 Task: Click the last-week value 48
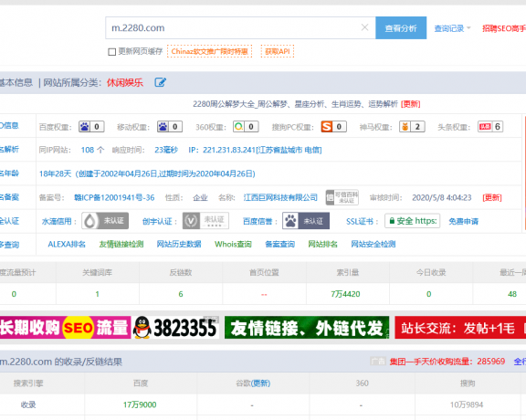click(x=512, y=294)
